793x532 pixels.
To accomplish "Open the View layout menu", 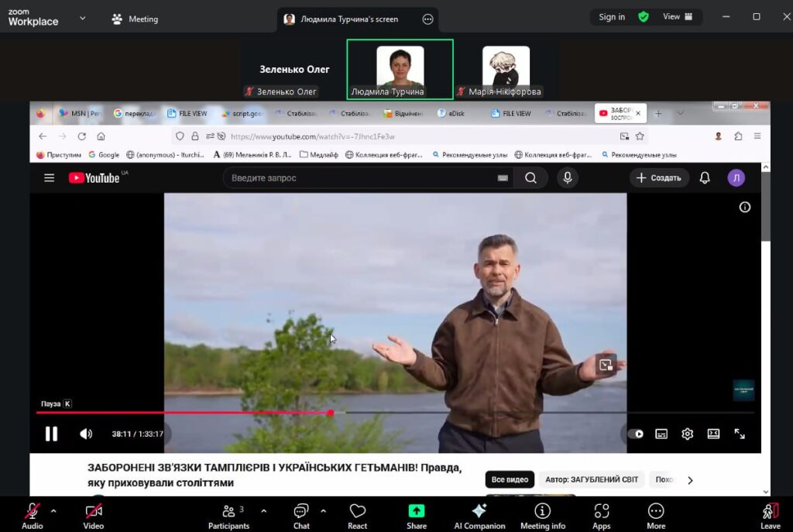I will point(678,17).
